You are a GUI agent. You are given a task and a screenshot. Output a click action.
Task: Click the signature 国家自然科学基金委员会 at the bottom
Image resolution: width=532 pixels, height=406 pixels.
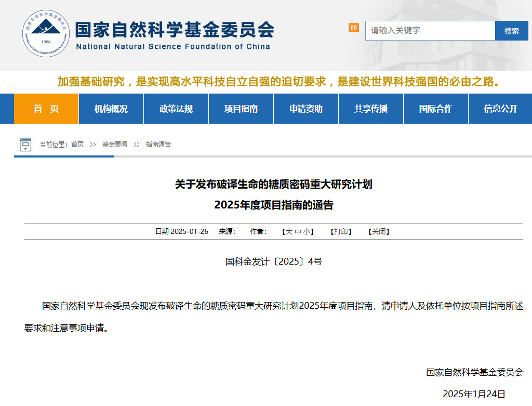coord(475,372)
